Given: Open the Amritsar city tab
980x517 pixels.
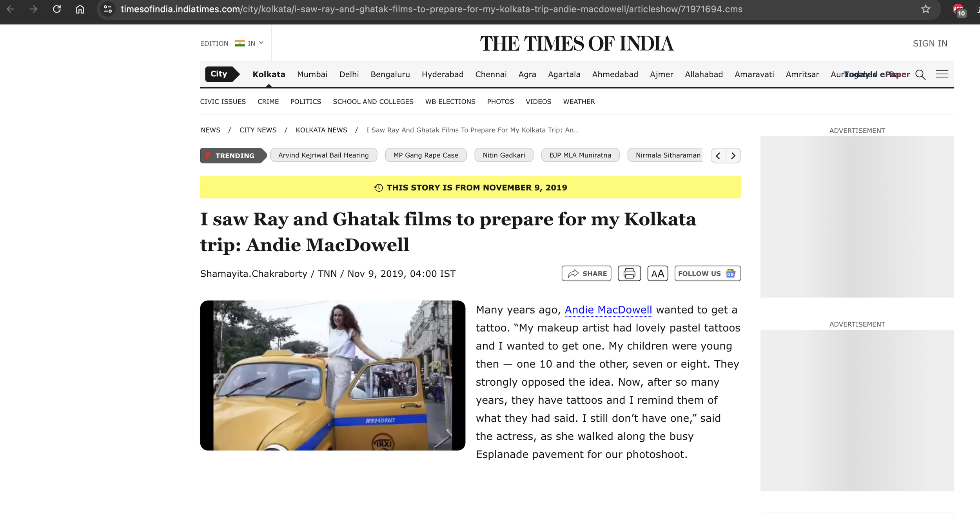Looking at the screenshot, I should 802,74.
